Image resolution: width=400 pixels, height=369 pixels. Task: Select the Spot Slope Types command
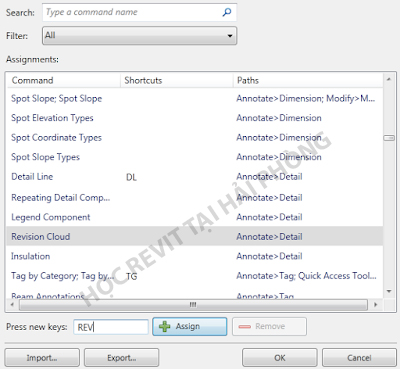45,157
